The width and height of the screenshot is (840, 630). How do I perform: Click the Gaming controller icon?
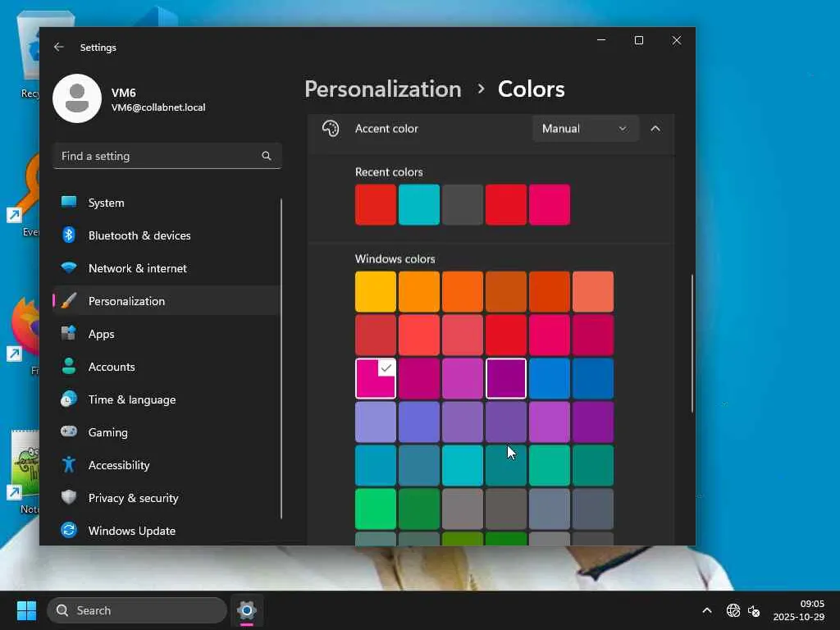tap(69, 431)
